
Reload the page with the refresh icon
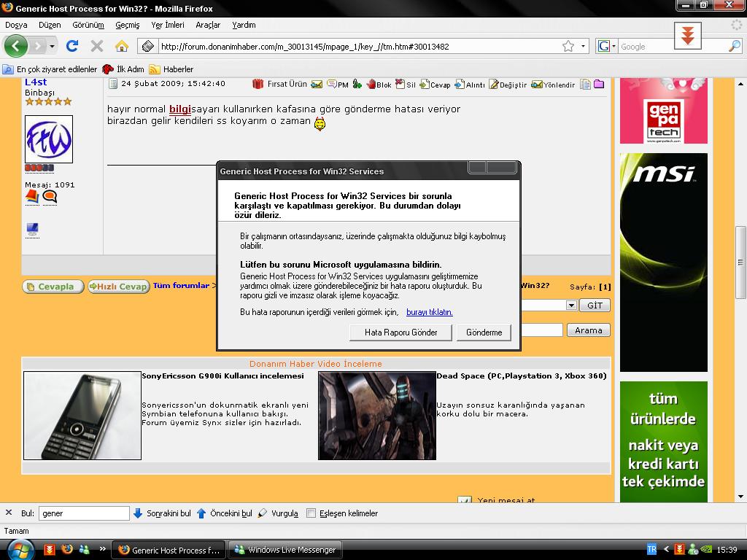(72, 46)
